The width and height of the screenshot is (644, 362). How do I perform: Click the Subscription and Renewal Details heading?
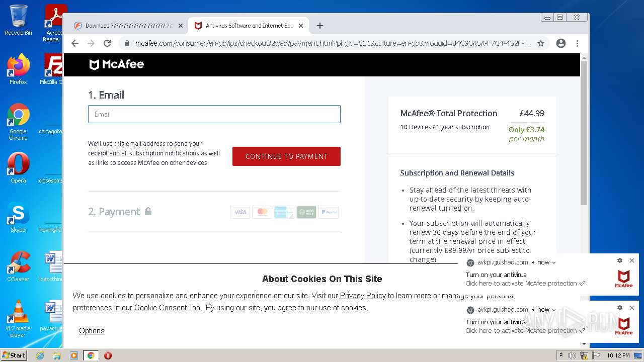(x=457, y=173)
